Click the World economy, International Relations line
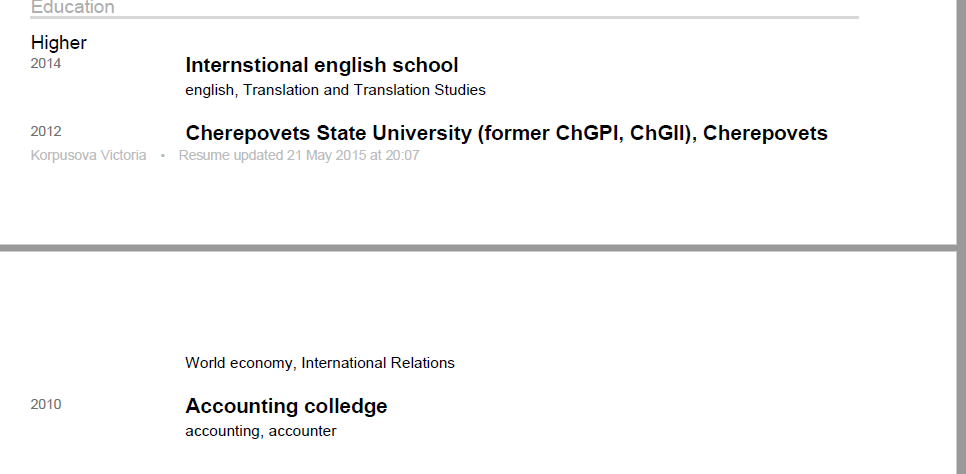 click(320, 363)
